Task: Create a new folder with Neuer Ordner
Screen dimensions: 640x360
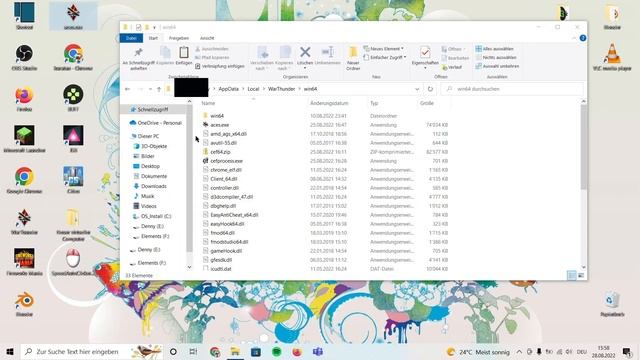Action: pyautogui.click(x=353, y=58)
